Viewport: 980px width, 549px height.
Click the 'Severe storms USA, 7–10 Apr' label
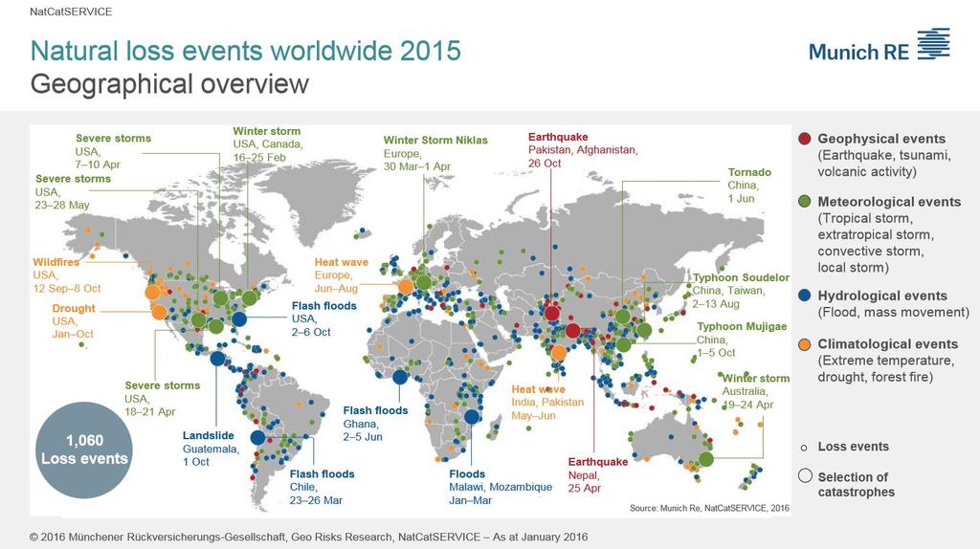pos(113,151)
